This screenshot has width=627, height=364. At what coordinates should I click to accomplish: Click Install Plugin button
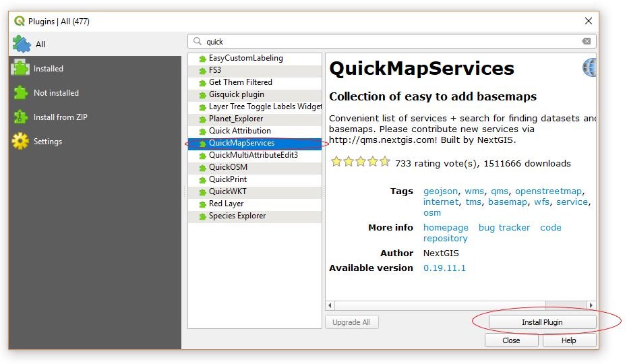coord(542,322)
